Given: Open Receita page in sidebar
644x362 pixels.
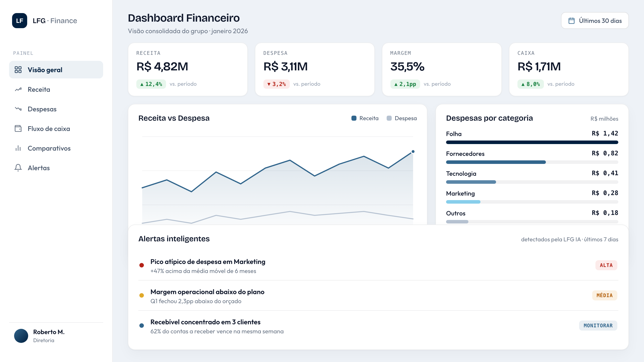Looking at the screenshot, I should tap(56, 89).
